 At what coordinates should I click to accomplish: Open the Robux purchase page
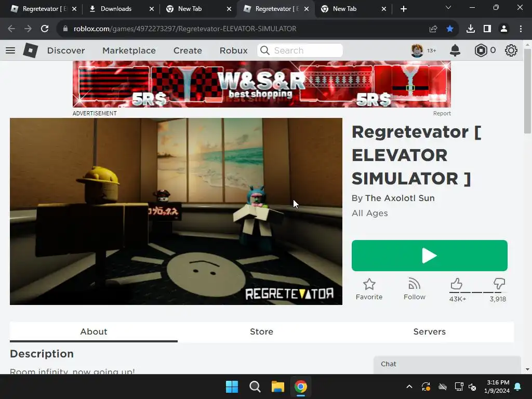coord(233,50)
